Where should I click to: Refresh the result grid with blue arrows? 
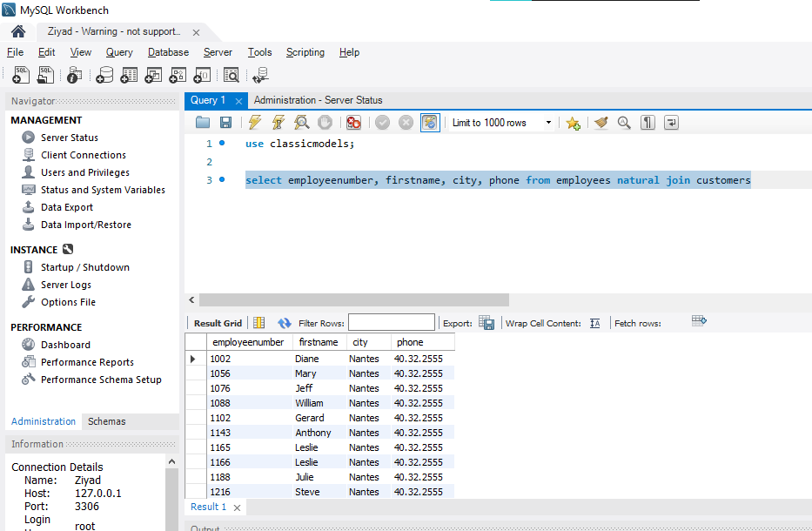(285, 323)
